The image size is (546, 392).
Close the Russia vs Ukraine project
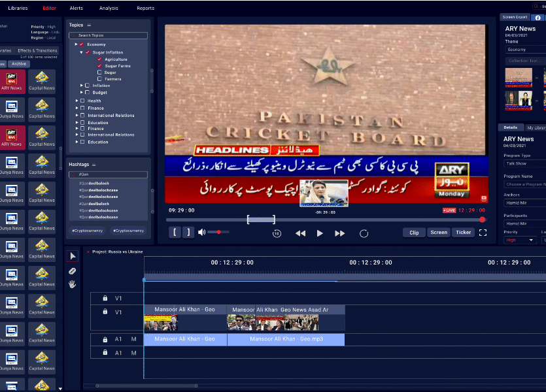point(88,252)
